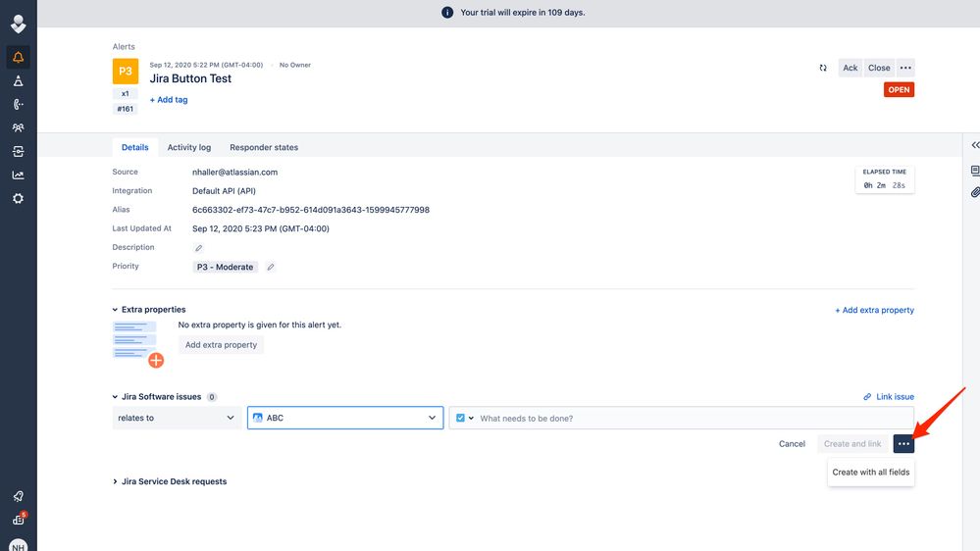The height and width of the screenshot is (551, 980).
Task: Click the rocket icon in sidebar
Action: pyautogui.click(x=18, y=497)
